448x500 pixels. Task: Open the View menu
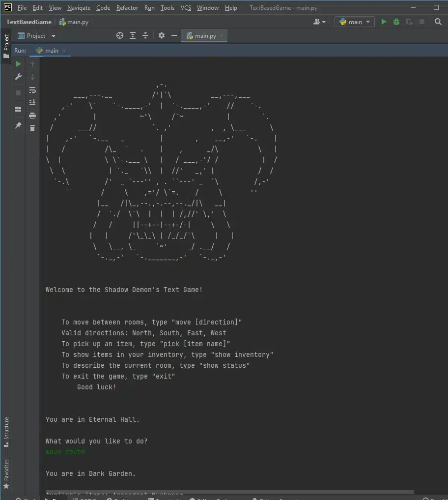55,8
